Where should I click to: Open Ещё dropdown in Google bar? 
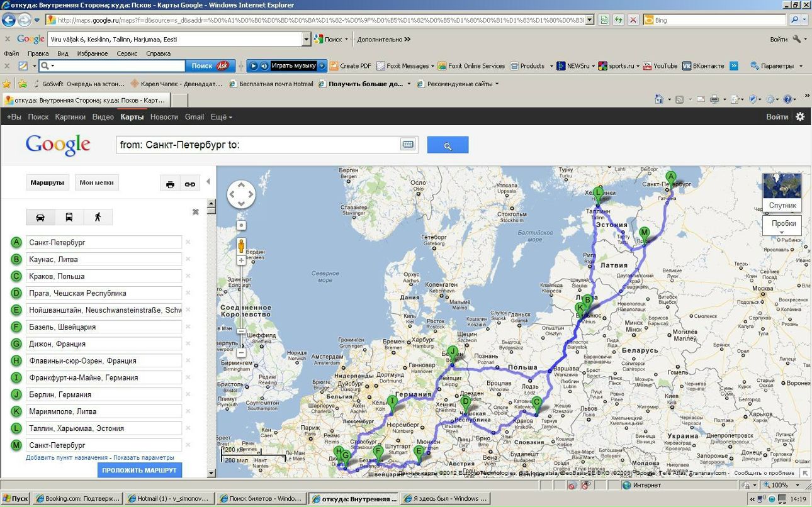coord(221,117)
